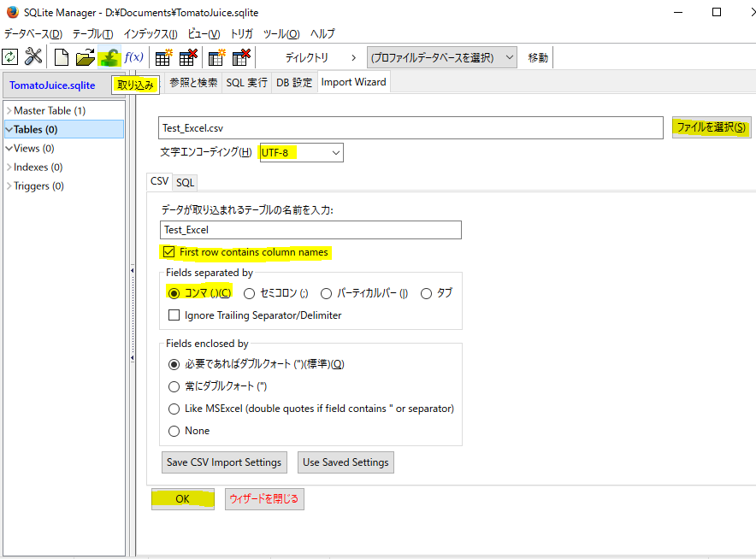Screen dimensions: 756x559
Task: Click the open database folder icon
Action: click(85, 57)
